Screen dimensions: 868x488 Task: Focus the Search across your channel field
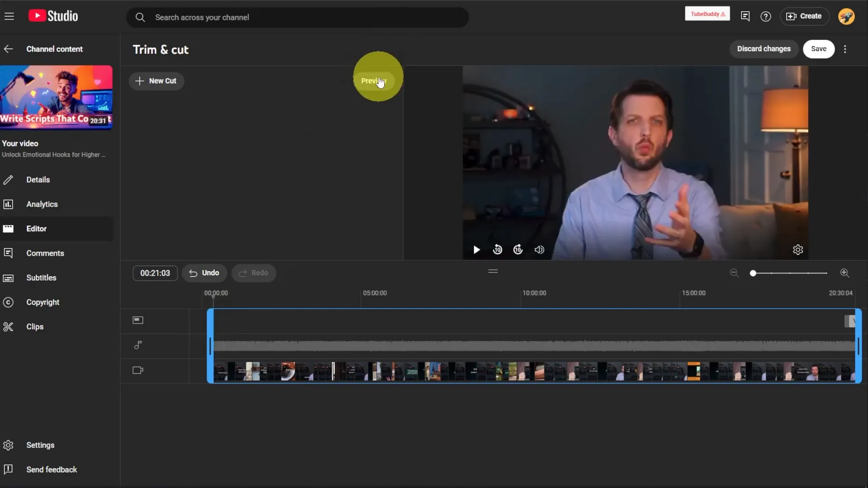coord(297,17)
